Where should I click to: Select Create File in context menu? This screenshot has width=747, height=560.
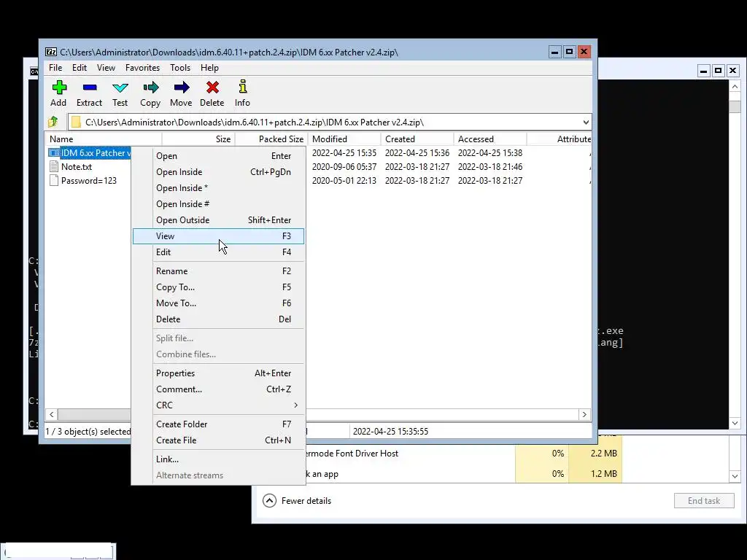tap(219, 440)
